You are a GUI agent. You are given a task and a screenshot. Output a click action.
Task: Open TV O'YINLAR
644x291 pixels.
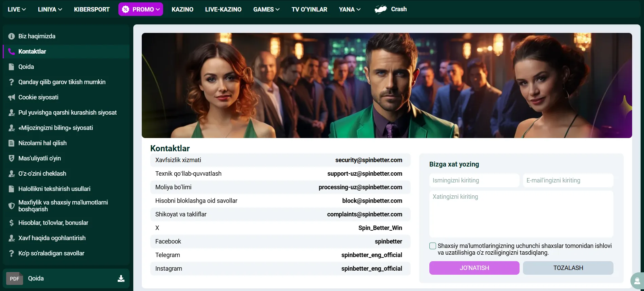tap(309, 9)
